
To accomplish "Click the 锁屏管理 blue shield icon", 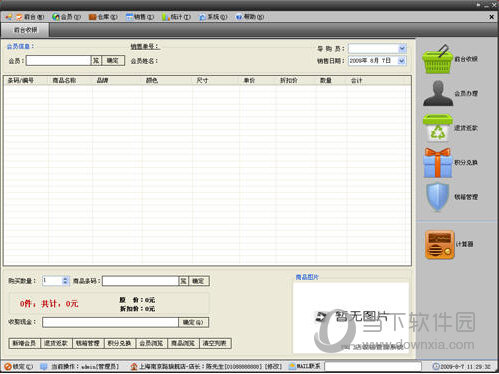I will (438, 197).
